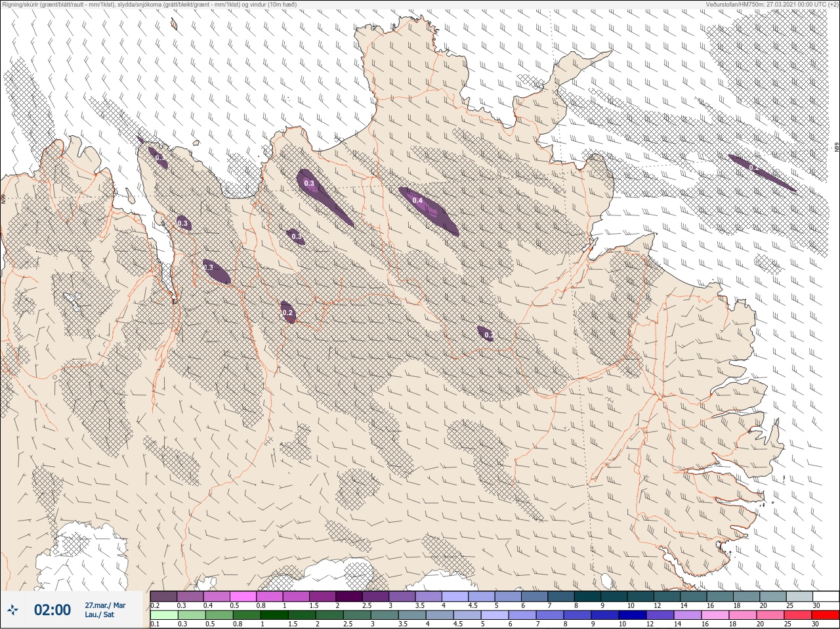Viewport: 840px width, 629px height.
Task: Select the pale lavender 4 swatch in upper legend
Action: click(455, 596)
